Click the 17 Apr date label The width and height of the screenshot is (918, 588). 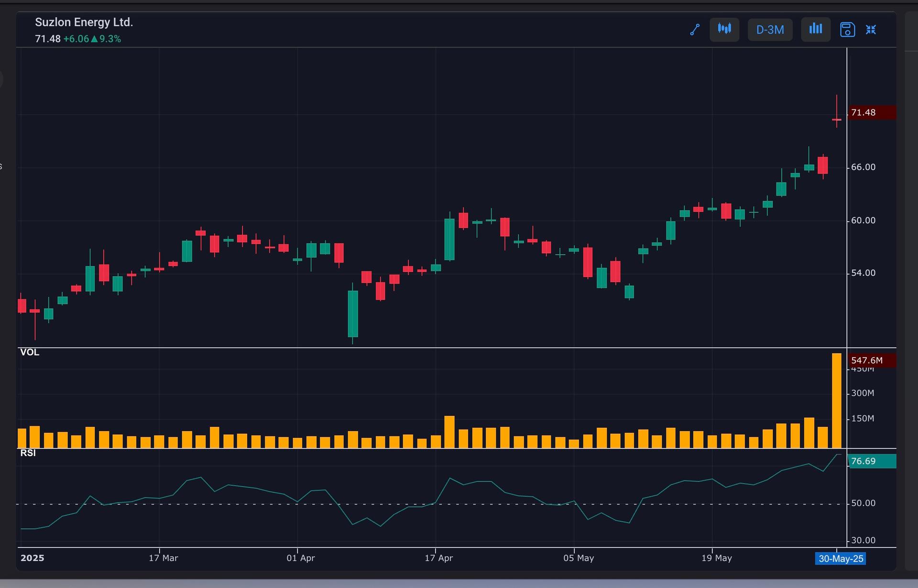[438, 558]
